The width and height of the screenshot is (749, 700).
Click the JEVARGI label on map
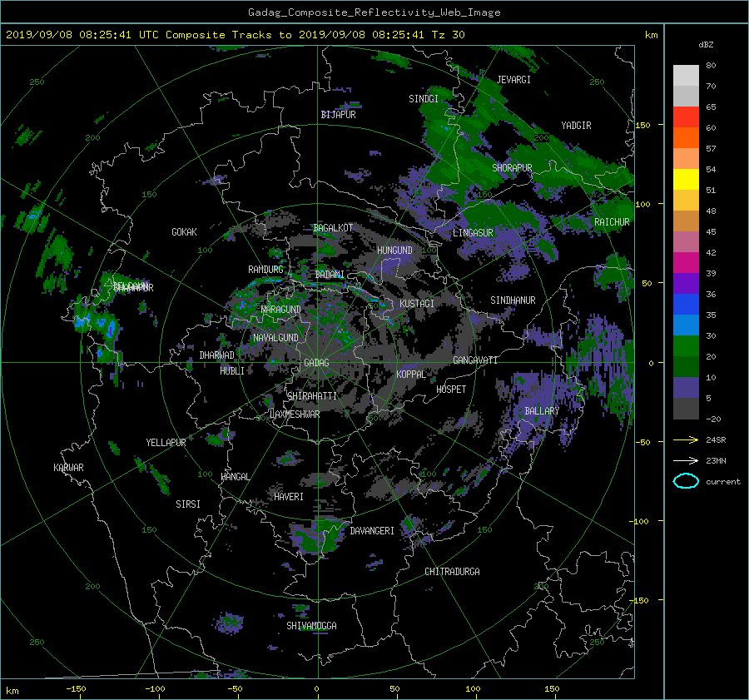click(x=514, y=80)
